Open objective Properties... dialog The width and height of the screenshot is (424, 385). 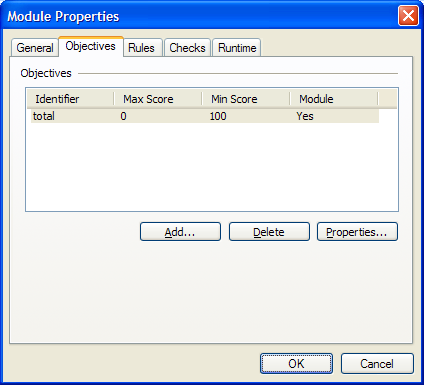tap(357, 232)
